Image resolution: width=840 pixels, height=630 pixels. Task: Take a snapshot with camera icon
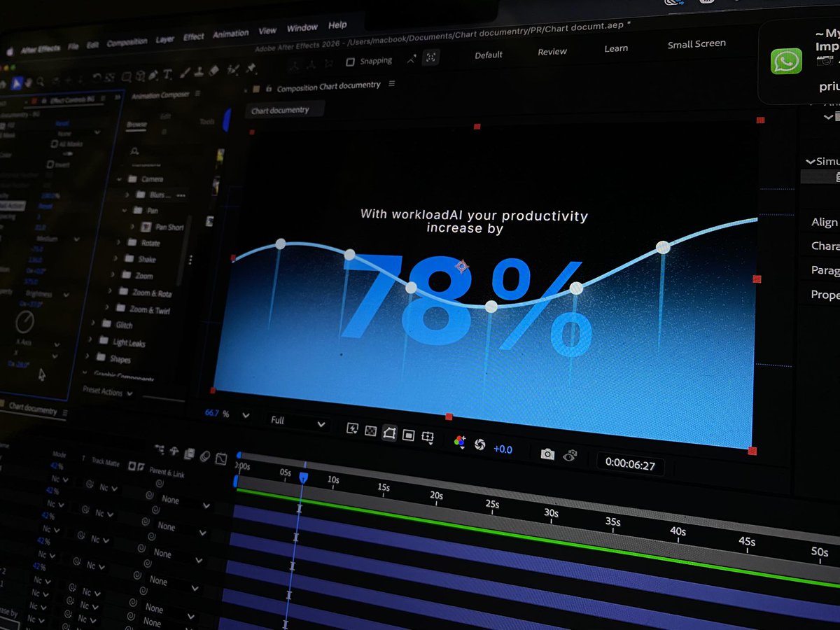click(547, 454)
